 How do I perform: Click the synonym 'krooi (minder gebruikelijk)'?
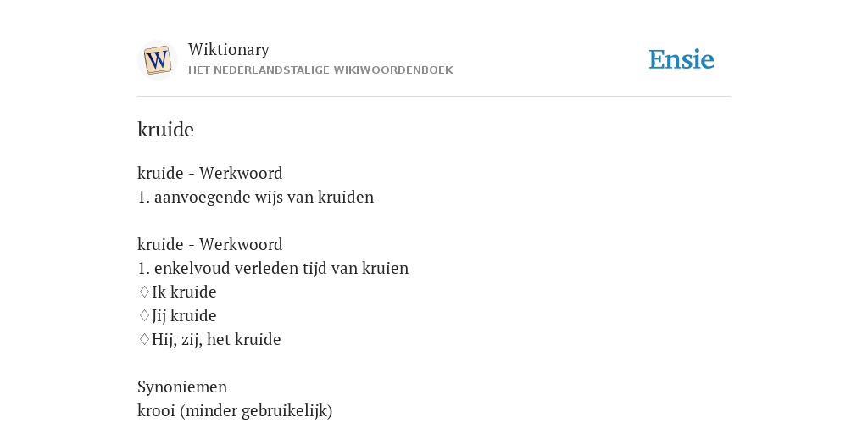pyautogui.click(x=235, y=411)
